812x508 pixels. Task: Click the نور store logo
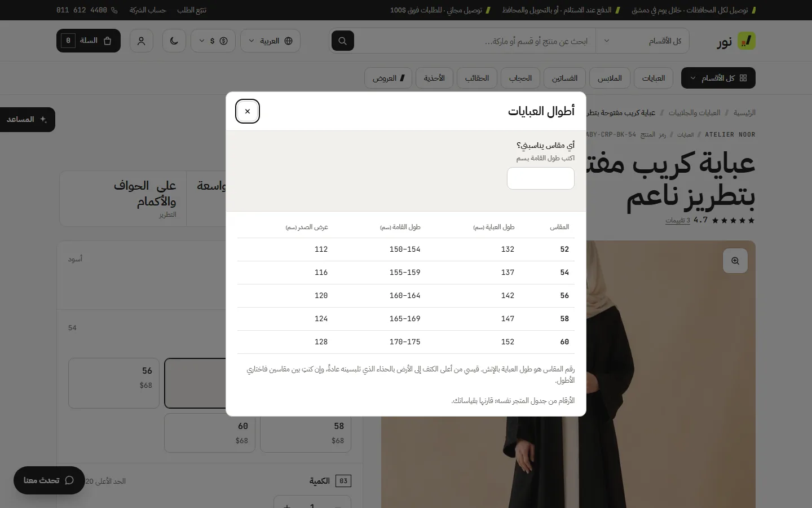coord(735,41)
